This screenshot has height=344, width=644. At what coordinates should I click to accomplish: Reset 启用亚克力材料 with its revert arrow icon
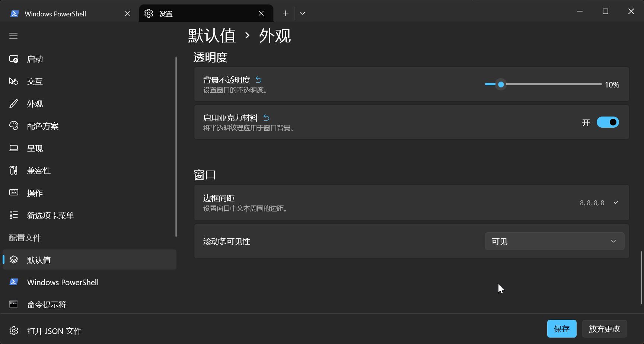[267, 118]
